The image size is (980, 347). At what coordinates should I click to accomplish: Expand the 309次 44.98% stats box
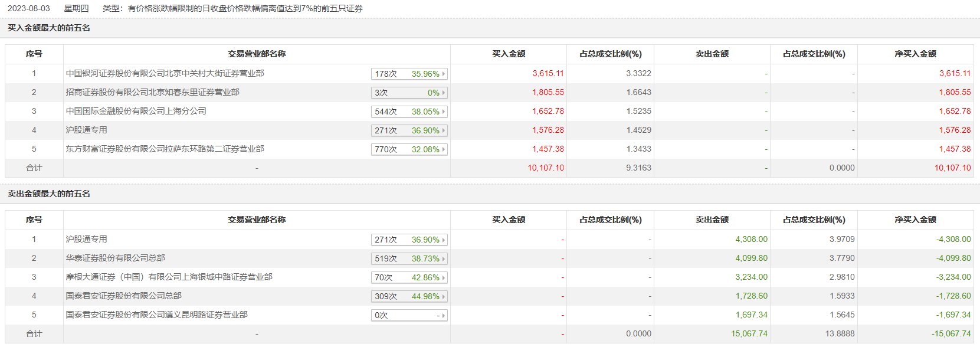[409, 296]
